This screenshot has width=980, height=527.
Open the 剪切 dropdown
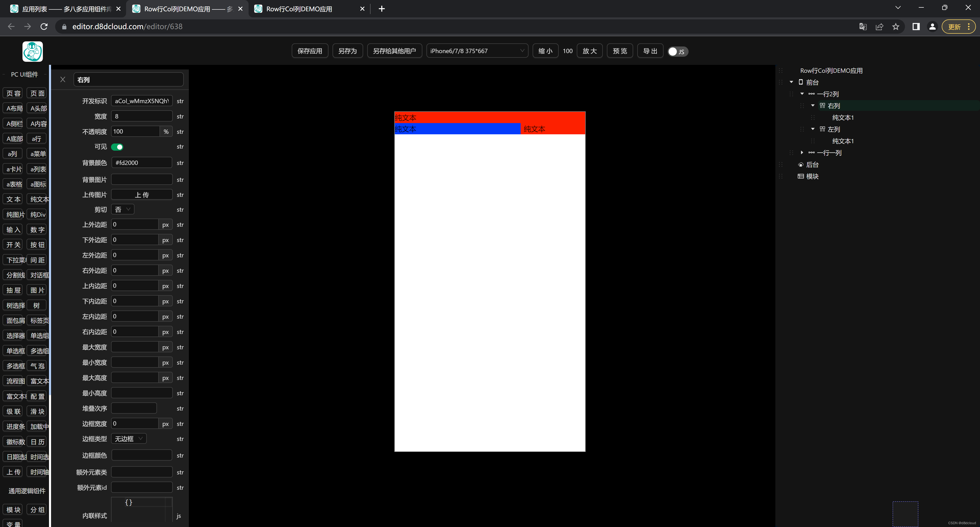coord(122,210)
